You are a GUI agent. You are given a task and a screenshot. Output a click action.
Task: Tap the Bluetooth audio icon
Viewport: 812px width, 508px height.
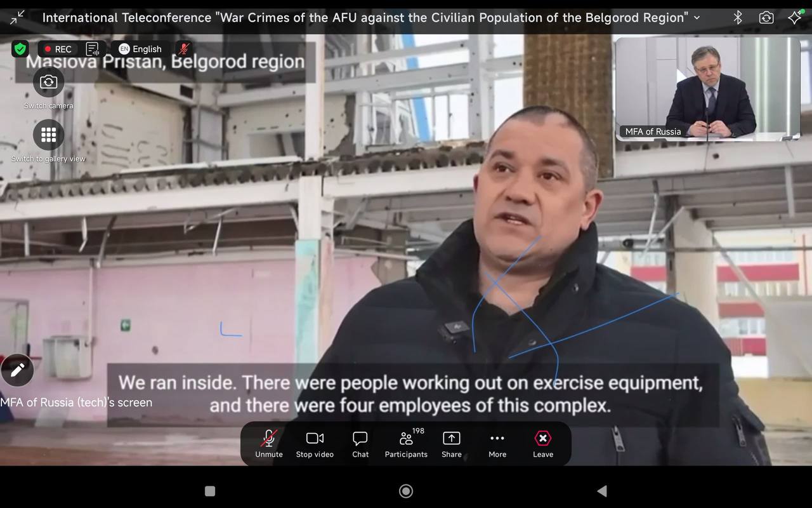pyautogui.click(x=738, y=17)
